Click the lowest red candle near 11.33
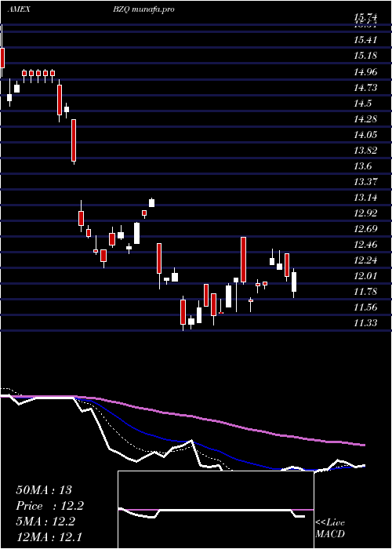This screenshot has width=392, height=549. (x=183, y=312)
